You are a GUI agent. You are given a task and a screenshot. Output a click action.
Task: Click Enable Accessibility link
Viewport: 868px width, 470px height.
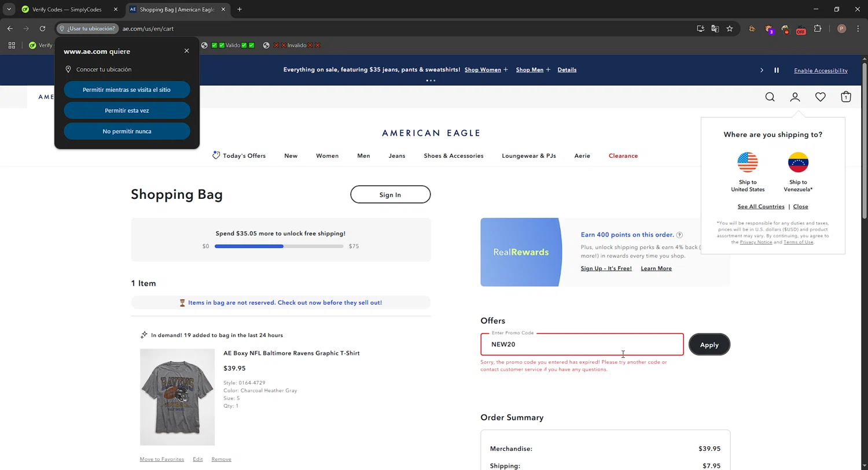[821, 71]
